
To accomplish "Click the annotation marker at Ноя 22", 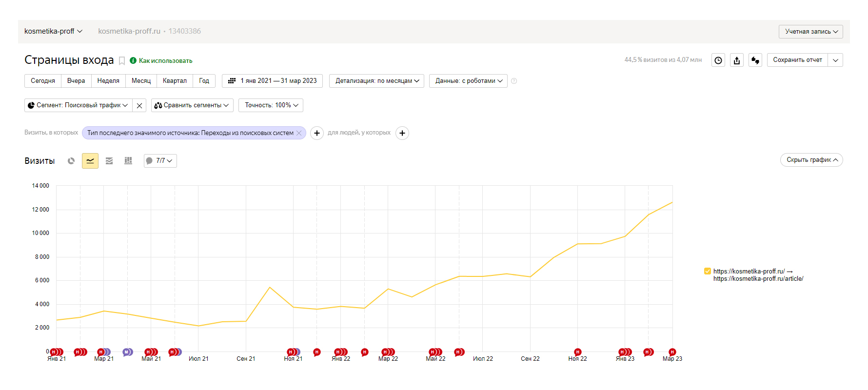I will (x=578, y=352).
